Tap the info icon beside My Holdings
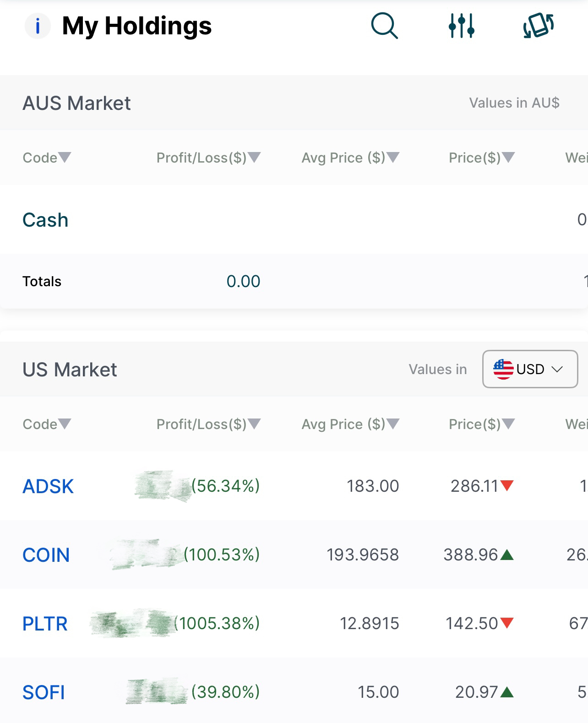588x723 pixels. click(x=38, y=26)
